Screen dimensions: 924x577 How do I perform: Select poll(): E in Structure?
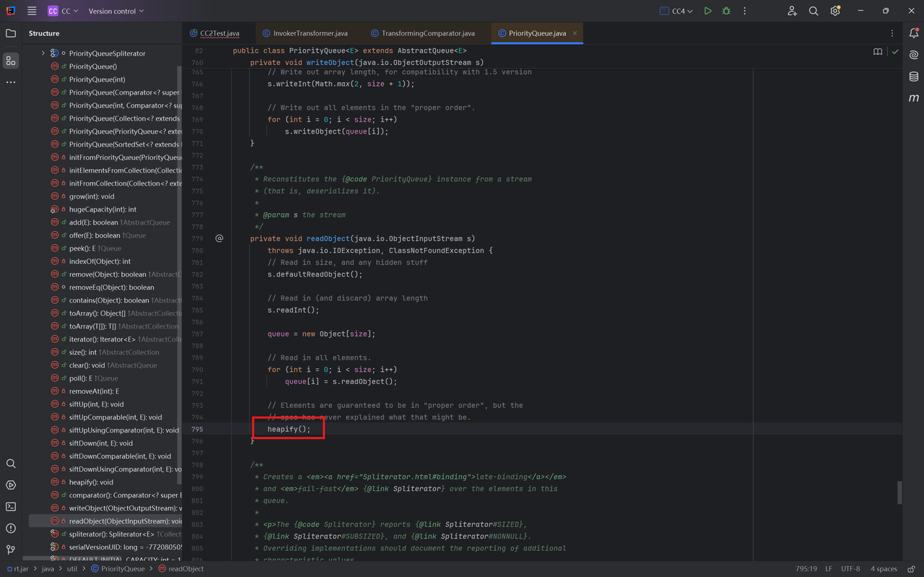click(x=84, y=378)
